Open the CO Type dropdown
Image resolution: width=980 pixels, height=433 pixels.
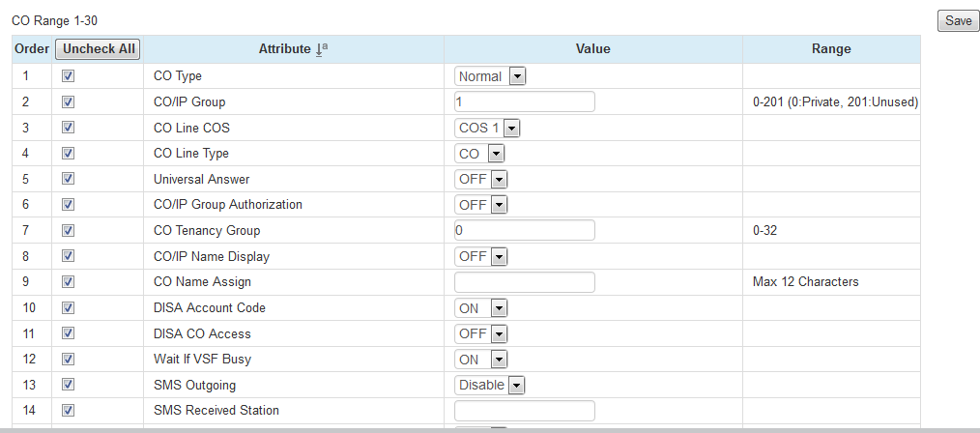[x=491, y=76]
